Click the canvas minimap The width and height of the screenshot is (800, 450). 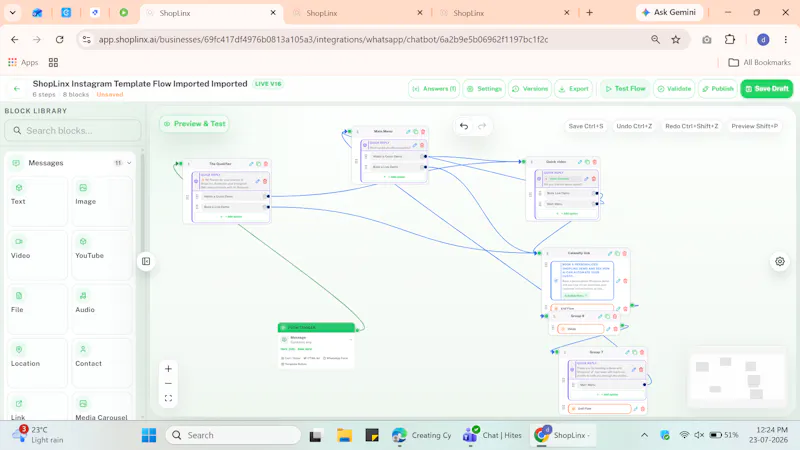pos(736,378)
